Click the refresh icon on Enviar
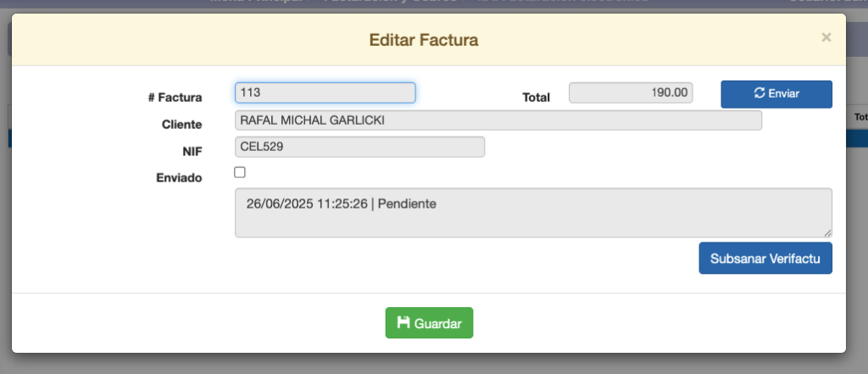 (759, 93)
